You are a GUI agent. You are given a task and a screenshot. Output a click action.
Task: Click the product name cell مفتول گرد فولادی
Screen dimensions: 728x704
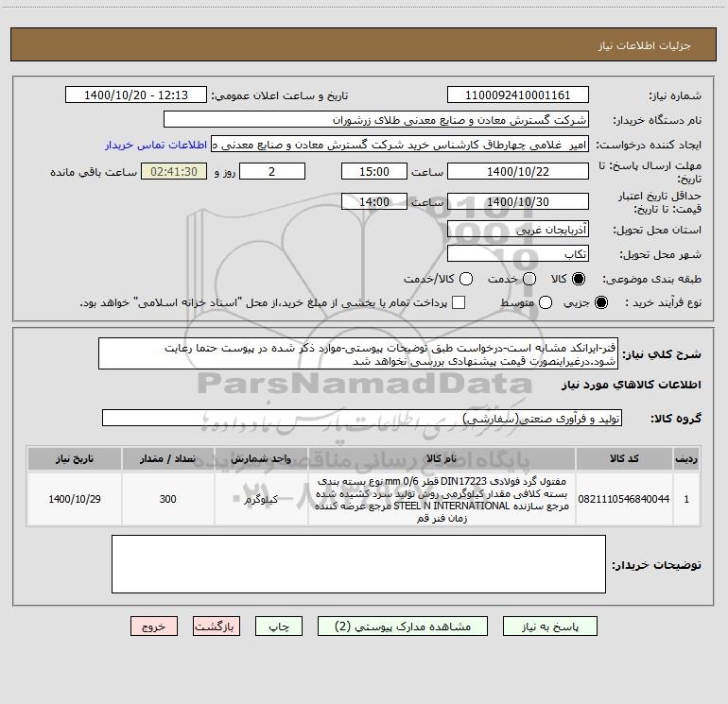442,499
